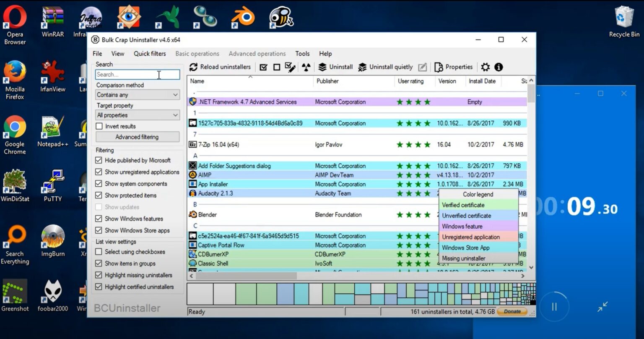Click the Uninstall quietly toolbar button

[385, 67]
